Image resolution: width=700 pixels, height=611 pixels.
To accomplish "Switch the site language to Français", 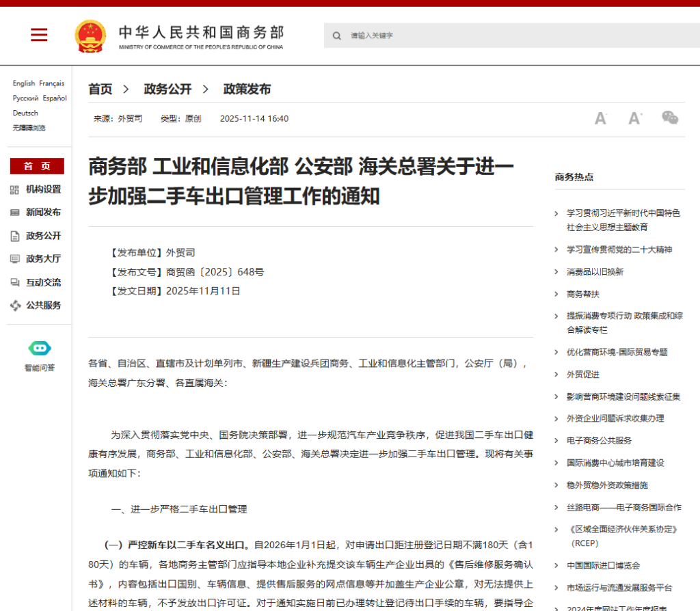I will (x=52, y=83).
